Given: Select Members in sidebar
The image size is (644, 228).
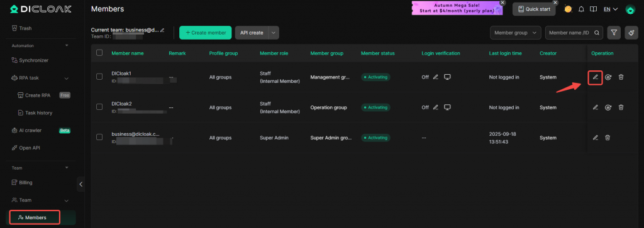Looking at the screenshot, I should [35, 217].
